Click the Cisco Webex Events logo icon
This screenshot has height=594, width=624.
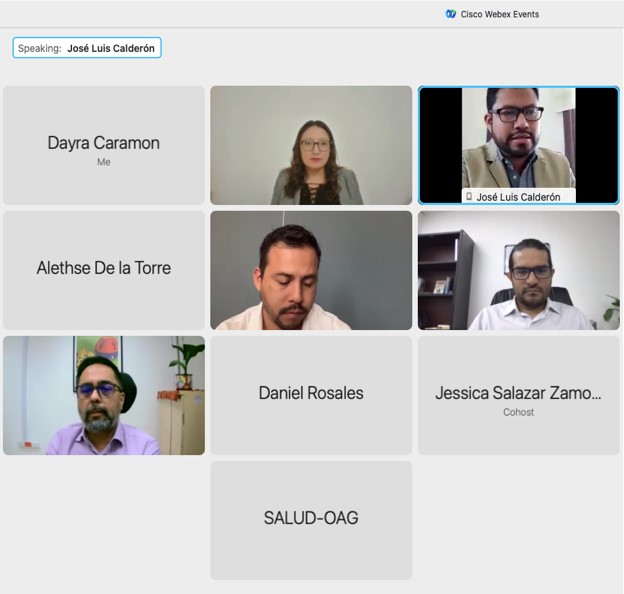click(x=450, y=14)
